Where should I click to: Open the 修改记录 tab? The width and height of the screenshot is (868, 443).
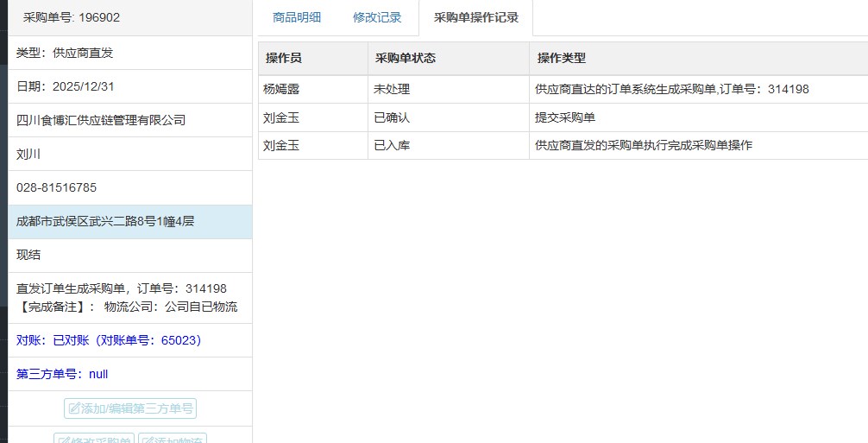[377, 17]
